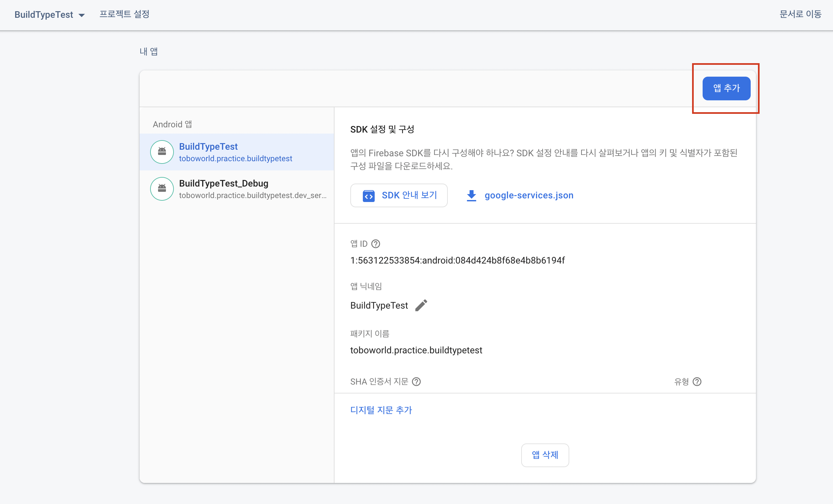833x504 pixels.
Task: Click the SDK 안내 보기 button
Action: tap(399, 195)
